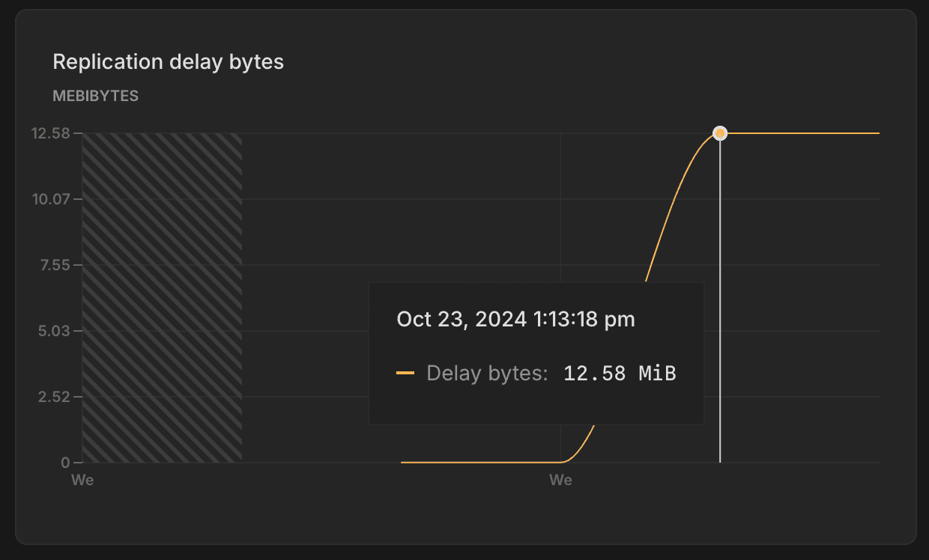929x560 pixels.
Task: Click the flat orange plateau right of marker
Action: (802, 133)
